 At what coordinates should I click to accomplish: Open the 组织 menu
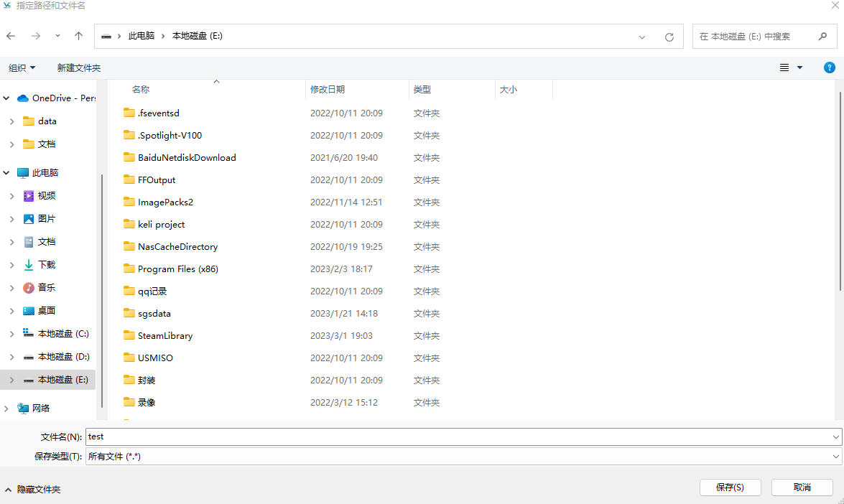coord(22,67)
